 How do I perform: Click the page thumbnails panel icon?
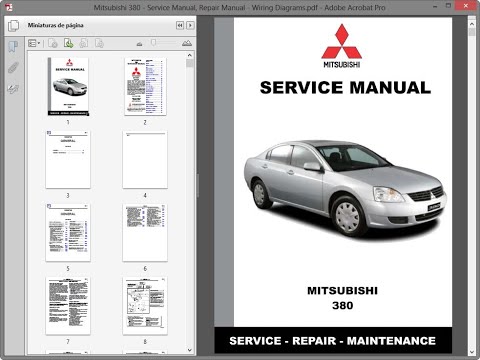pyautogui.click(x=13, y=26)
